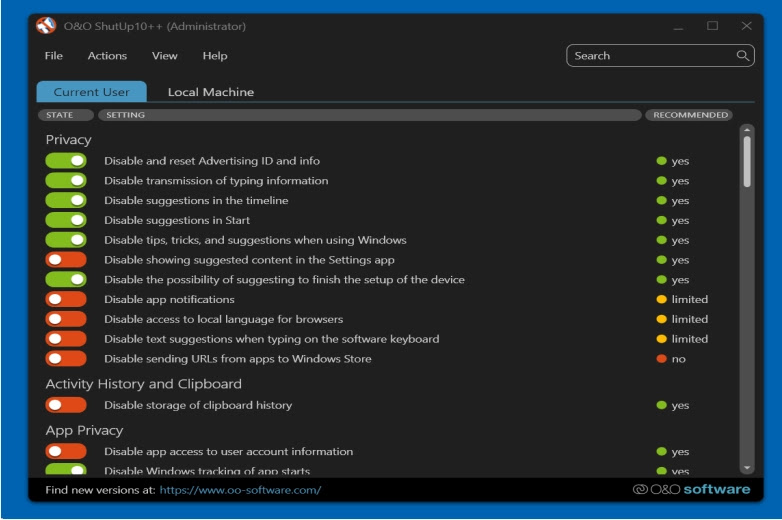Click text Disable suggestions in the timeline

tap(196, 200)
